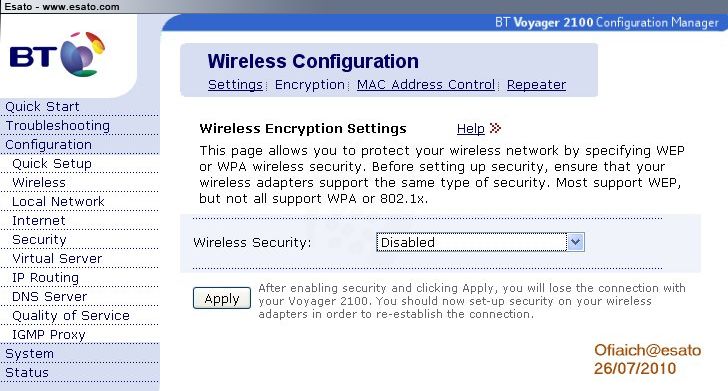Select the Encryption tab
Image resolution: width=728 pixels, height=391 pixels.
[x=310, y=85]
